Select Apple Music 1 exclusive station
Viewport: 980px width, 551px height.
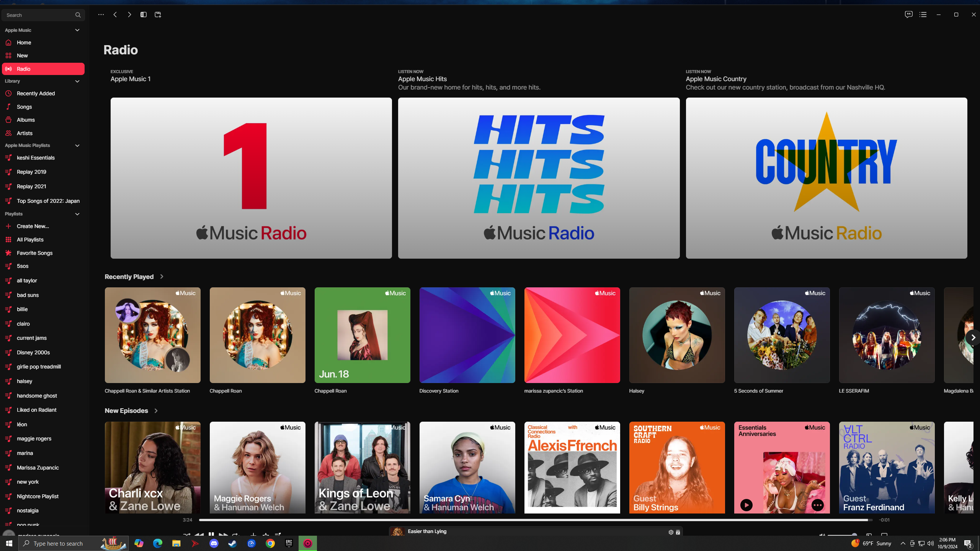(x=251, y=178)
